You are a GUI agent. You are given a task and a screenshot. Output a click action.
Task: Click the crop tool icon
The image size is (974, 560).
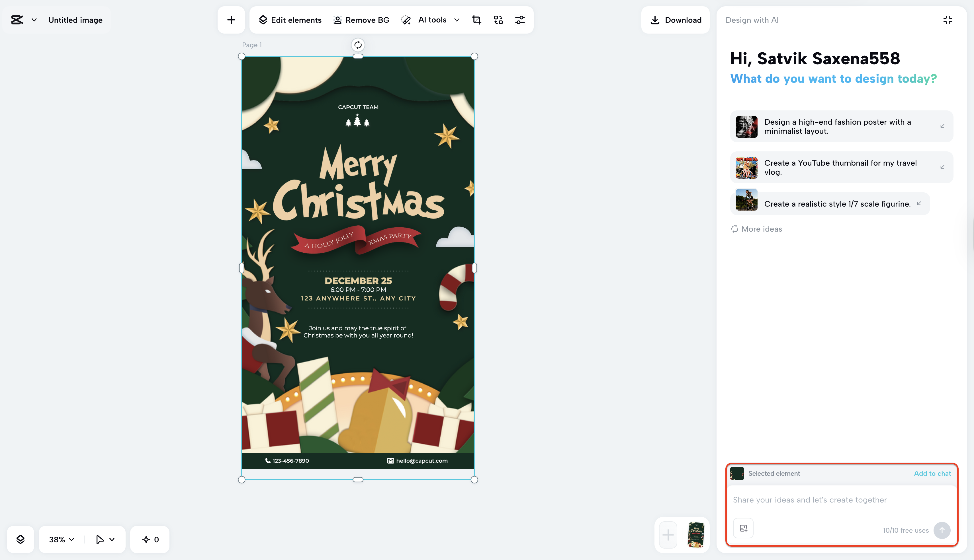point(476,20)
